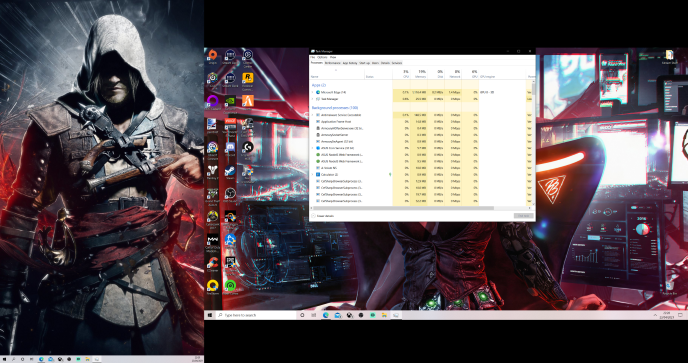The width and height of the screenshot is (688, 363).
Task: Sort processes by the Memory column
Action: [x=419, y=73]
